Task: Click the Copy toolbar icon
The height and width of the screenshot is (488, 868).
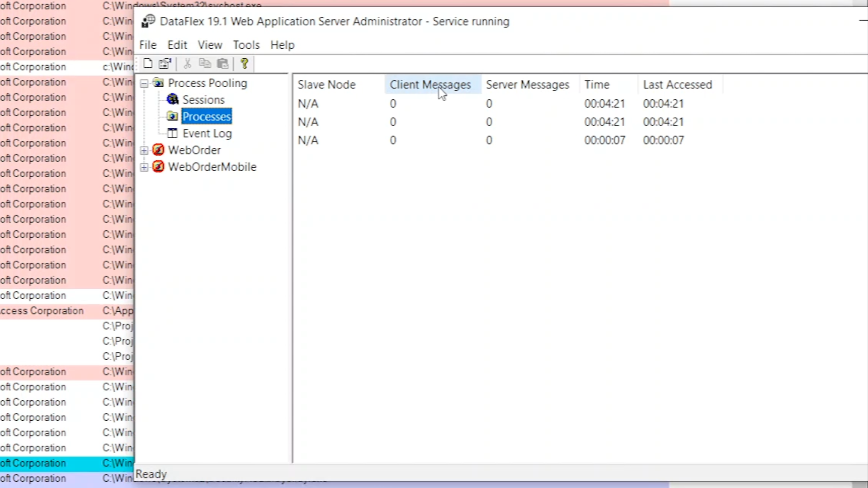Action: pos(205,64)
